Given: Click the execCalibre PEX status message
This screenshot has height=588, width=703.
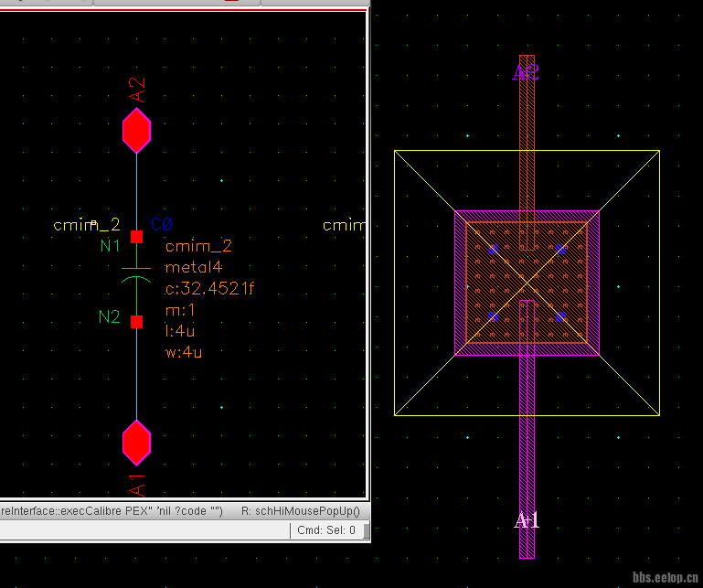Looking at the screenshot, I should [x=112, y=511].
